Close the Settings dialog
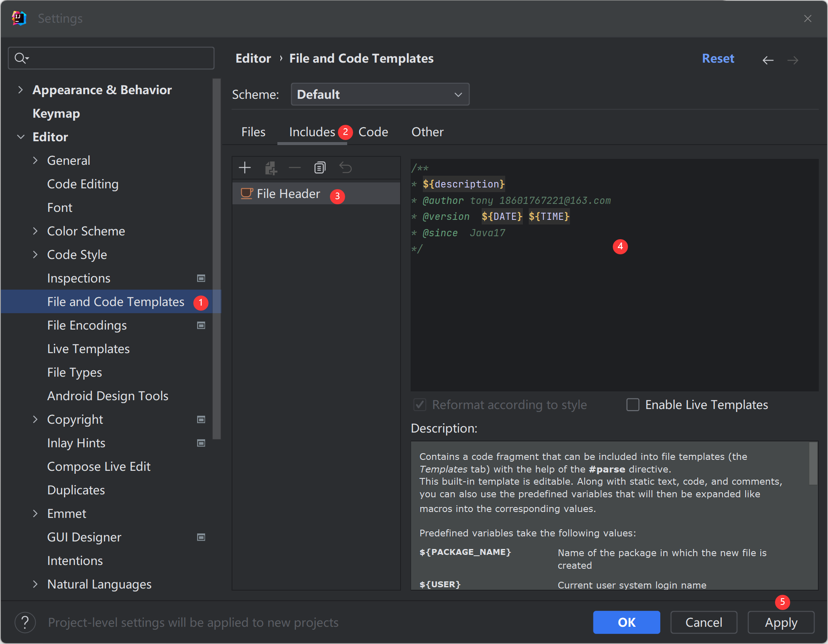The image size is (828, 644). pos(808,18)
